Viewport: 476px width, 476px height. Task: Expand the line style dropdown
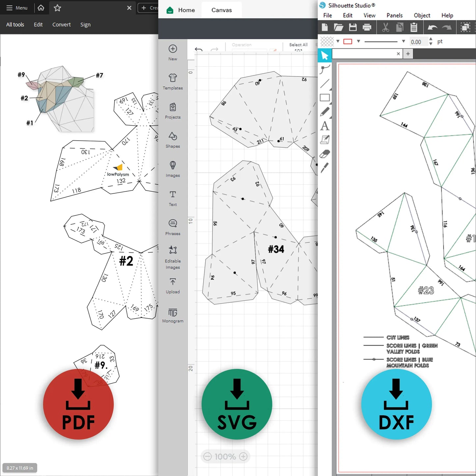pos(403,42)
